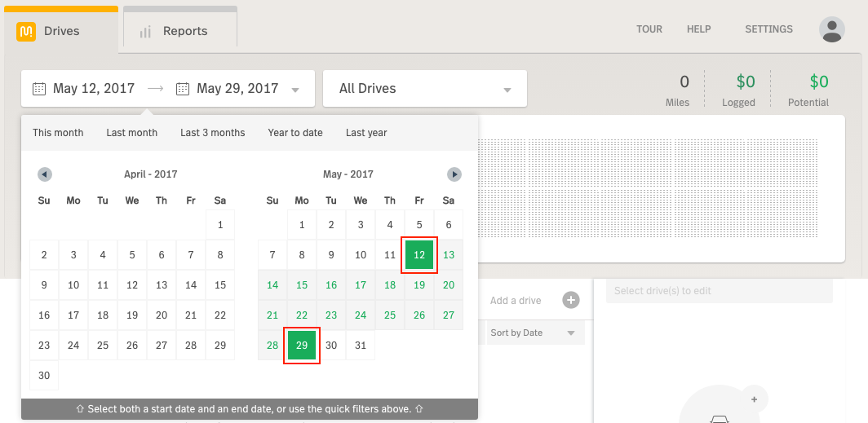This screenshot has height=423, width=868.
Task: Click the Potential $0 amount
Action: click(819, 82)
